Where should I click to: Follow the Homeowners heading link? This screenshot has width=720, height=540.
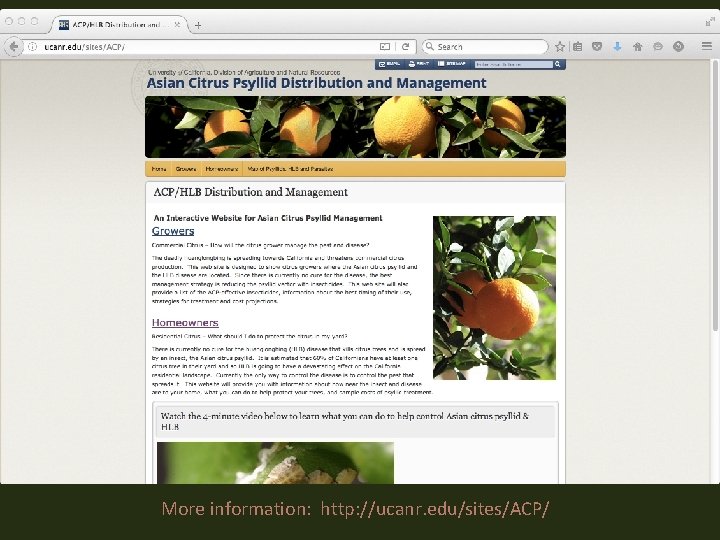coord(185,323)
